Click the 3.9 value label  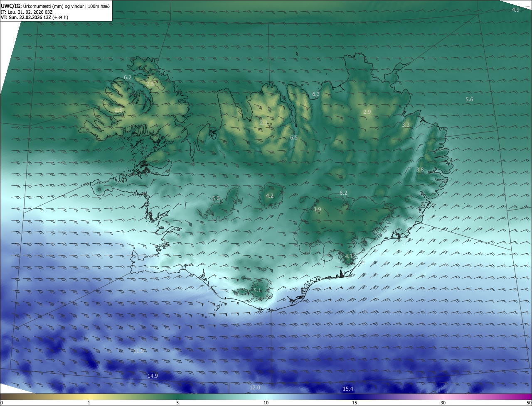pyautogui.click(x=317, y=210)
